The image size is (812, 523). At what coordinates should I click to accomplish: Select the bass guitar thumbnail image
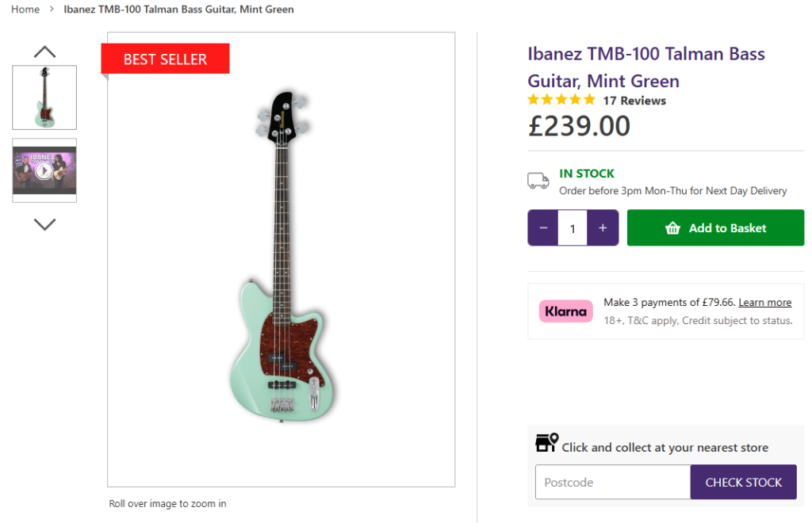pyautogui.click(x=44, y=97)
